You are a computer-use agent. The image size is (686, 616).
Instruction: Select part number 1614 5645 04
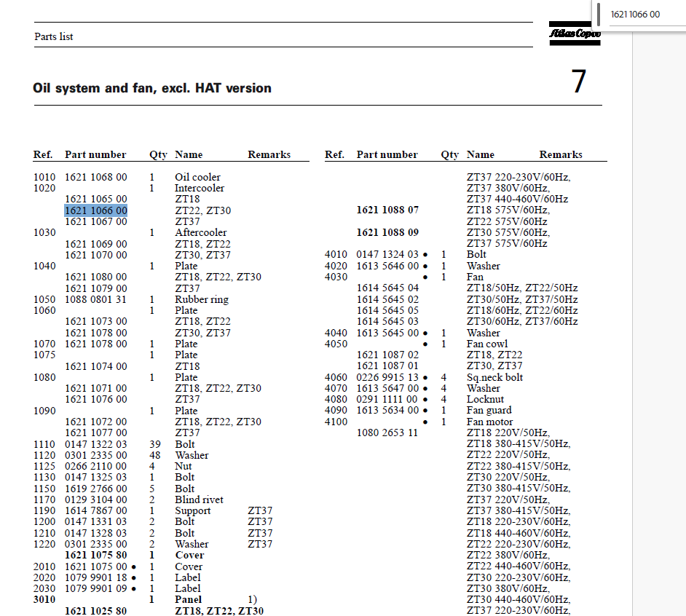(387, 288)
